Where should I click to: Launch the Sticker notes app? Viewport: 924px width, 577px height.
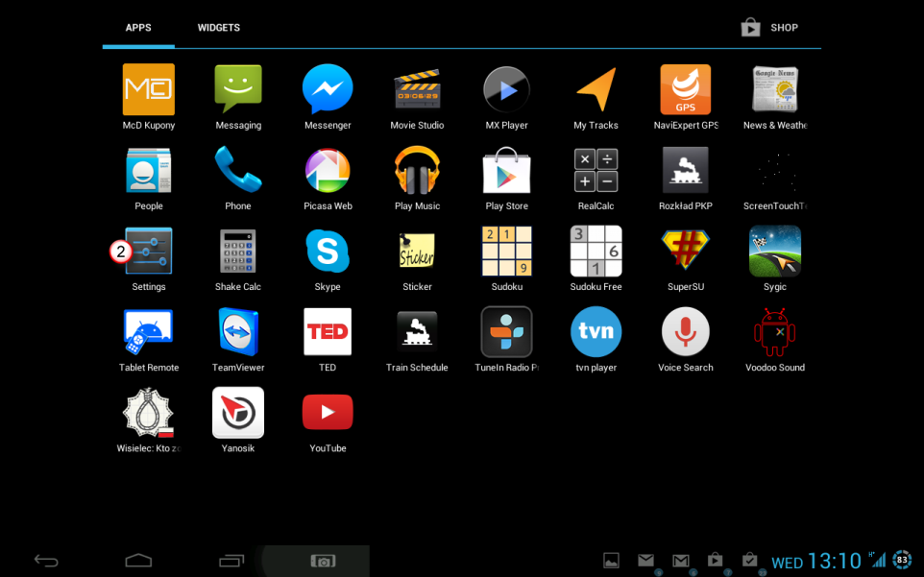[417, 252]
